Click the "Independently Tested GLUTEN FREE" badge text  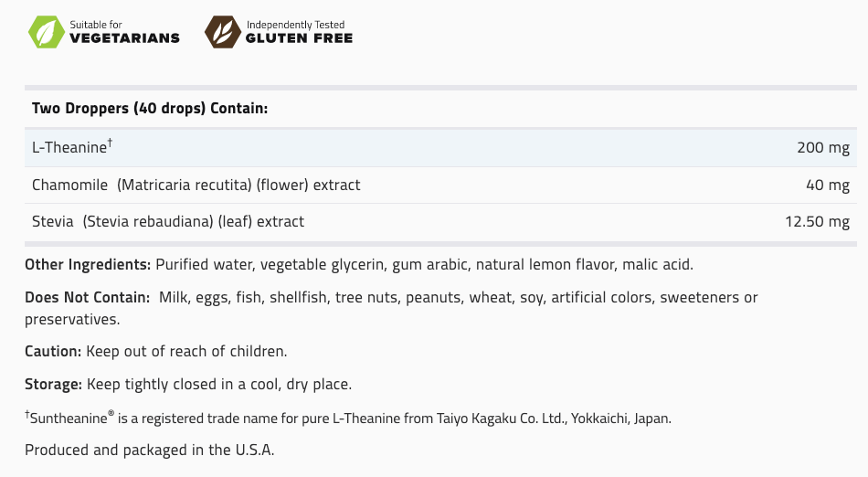(299, 31)
